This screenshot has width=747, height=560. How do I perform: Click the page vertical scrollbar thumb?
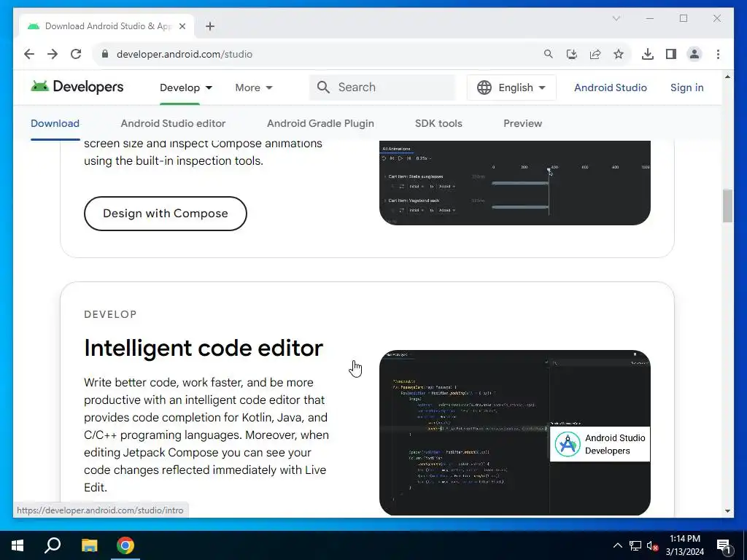click(727, 206)
